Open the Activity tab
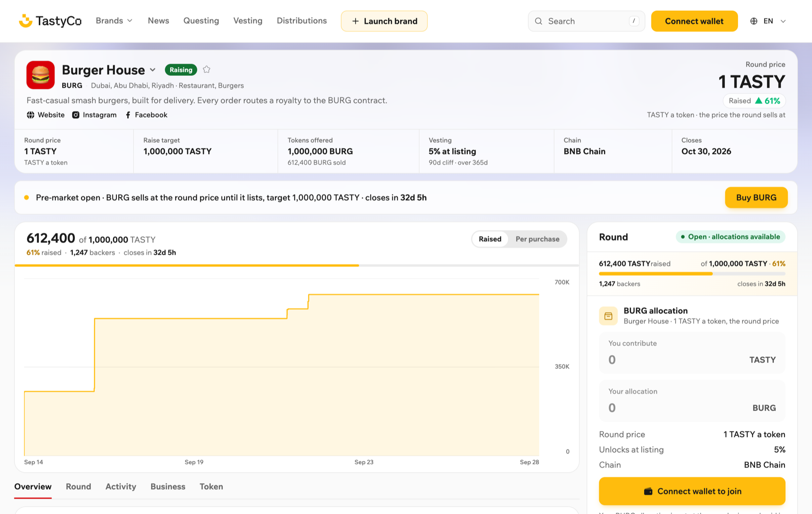This screenshot has width=812, height=514. point(121,486)
